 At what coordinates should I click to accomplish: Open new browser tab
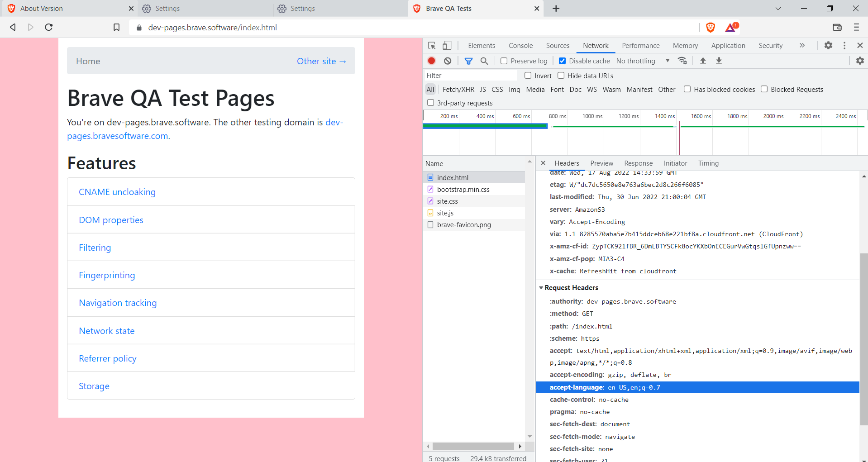click(556, 9)
